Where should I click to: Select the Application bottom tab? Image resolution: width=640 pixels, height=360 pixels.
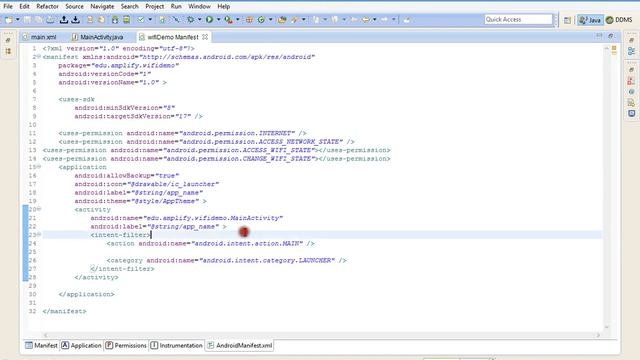(81, 345)
